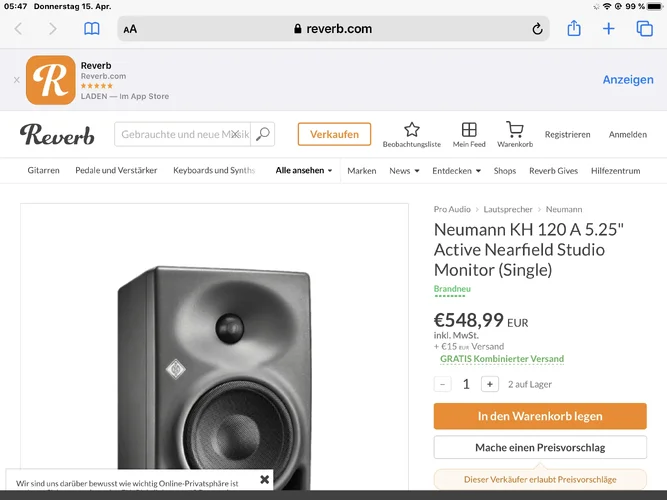667x500 pixels.
Task: Expand the Entdecken menu
Action: click(x=456, y=171)
